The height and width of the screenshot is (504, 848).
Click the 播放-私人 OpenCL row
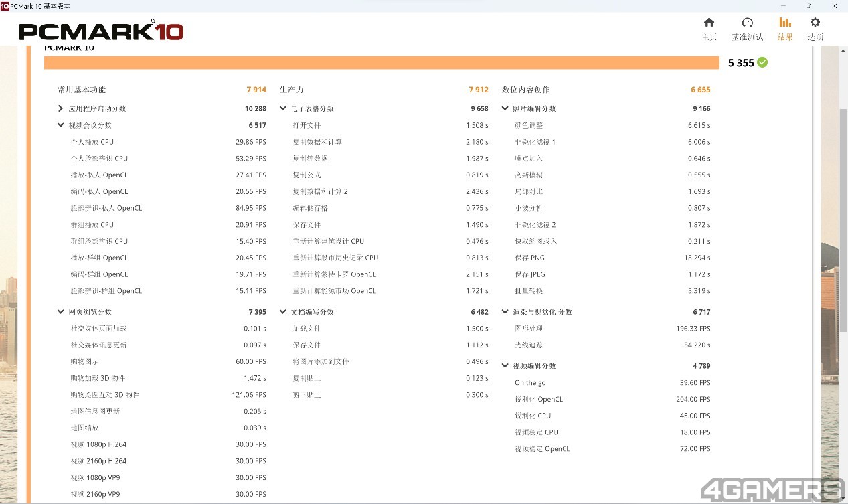pyautogui.click(x=169, y=175)
